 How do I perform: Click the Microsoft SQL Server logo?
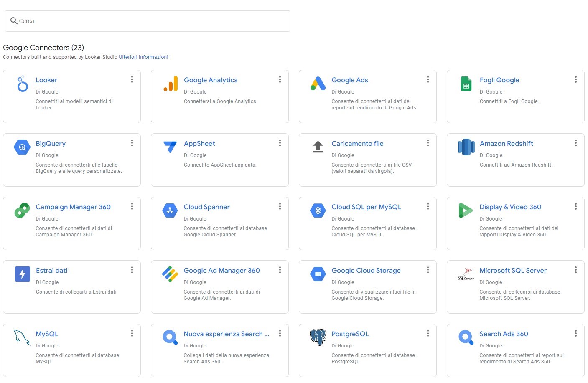[x=466, y=274]
